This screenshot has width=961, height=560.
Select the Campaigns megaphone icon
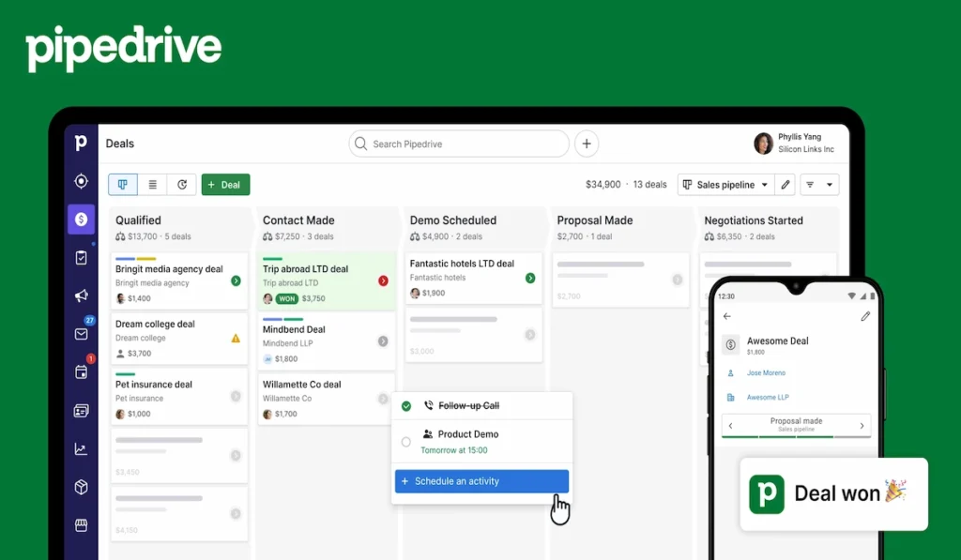click(x=81, y=295)
